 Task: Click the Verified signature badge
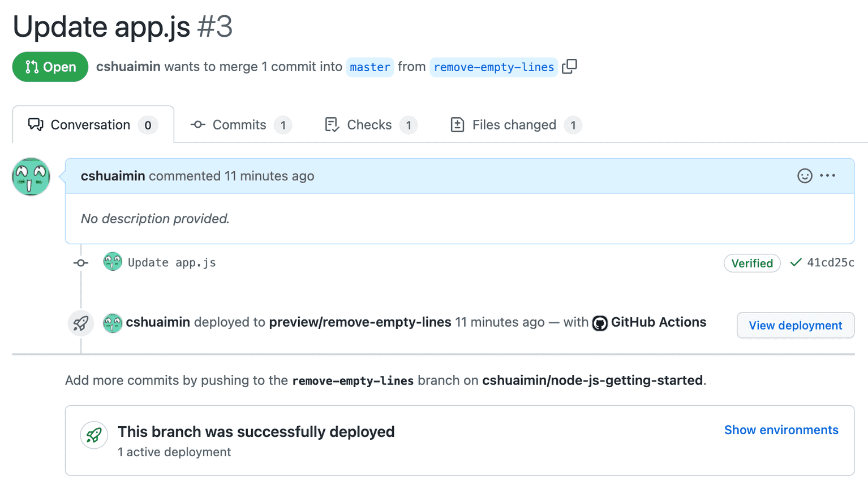(752, 263)
